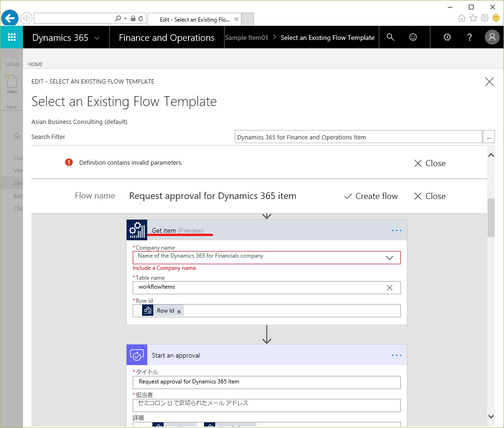Dismiss the invalid parameters error with Close
504x428 pixels.
[430, 163]
